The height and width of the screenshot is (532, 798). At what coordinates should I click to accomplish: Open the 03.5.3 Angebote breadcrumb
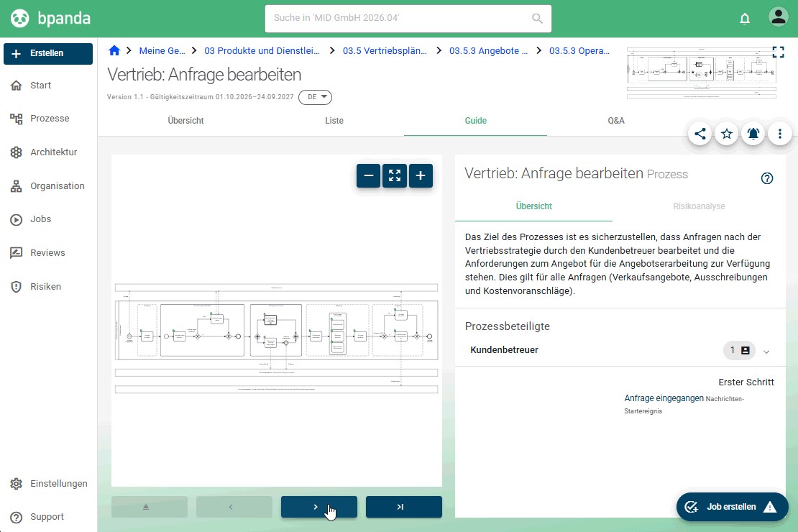tap(489, 51)
